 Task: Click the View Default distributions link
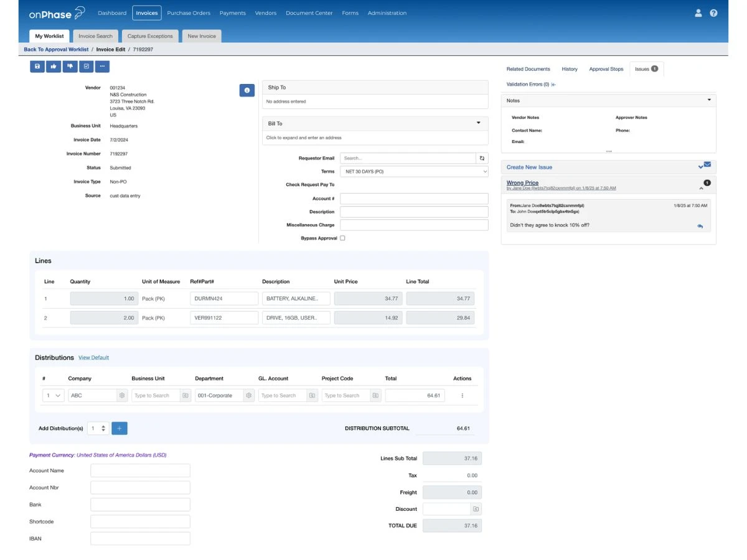93,358
